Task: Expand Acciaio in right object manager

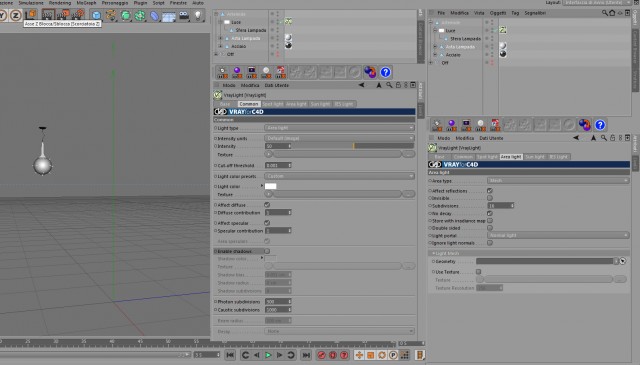Action: (435, 55)
